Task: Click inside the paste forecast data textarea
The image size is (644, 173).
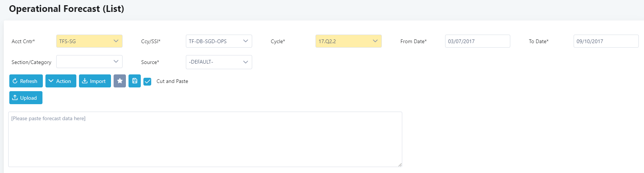Action: (205, 139)
